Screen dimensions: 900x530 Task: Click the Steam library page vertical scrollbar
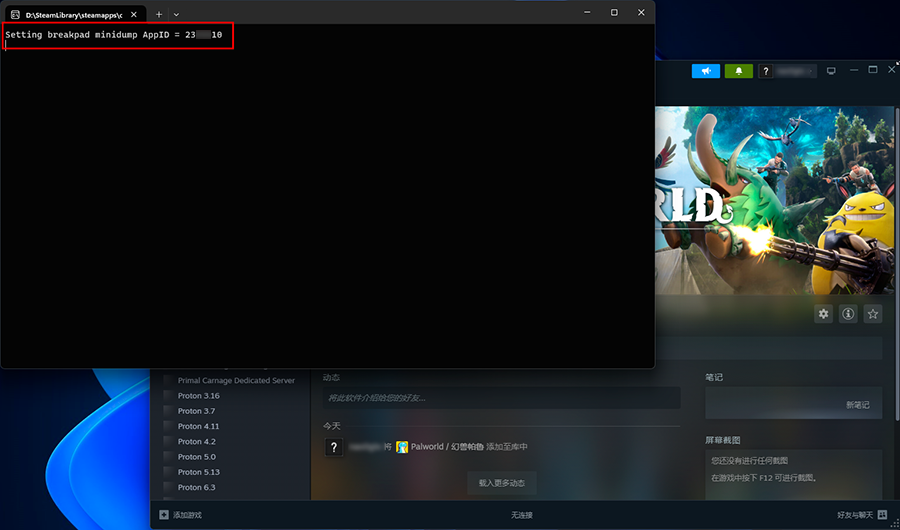click(897, 264)
